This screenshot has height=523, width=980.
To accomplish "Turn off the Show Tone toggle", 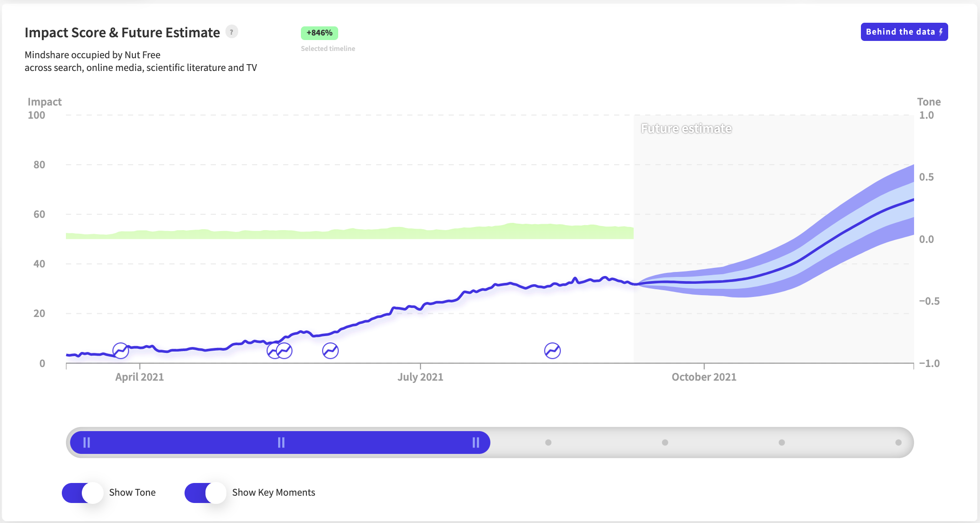I will tap(83, 493).
